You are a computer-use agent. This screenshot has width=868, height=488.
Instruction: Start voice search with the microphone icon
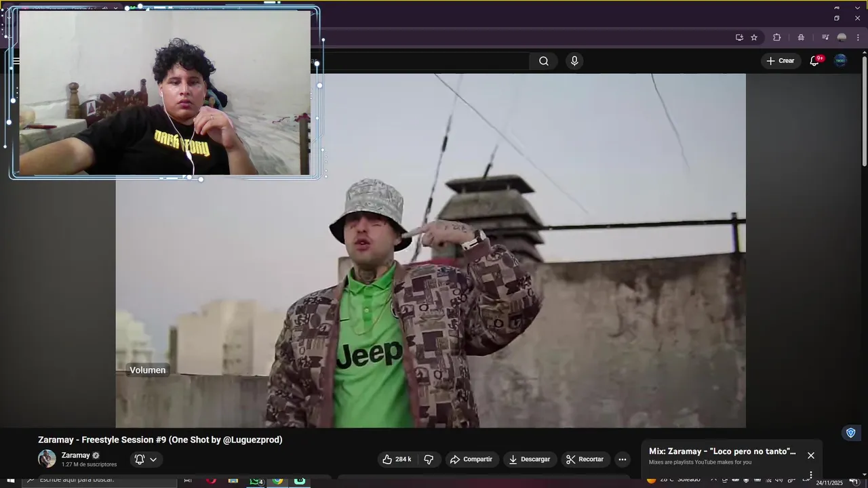click(574, 61)
